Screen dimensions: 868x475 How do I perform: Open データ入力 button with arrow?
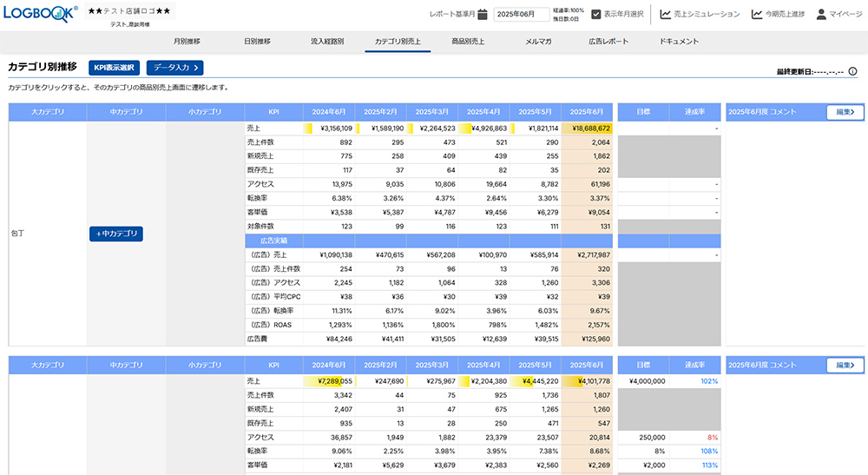coord(174,68)
